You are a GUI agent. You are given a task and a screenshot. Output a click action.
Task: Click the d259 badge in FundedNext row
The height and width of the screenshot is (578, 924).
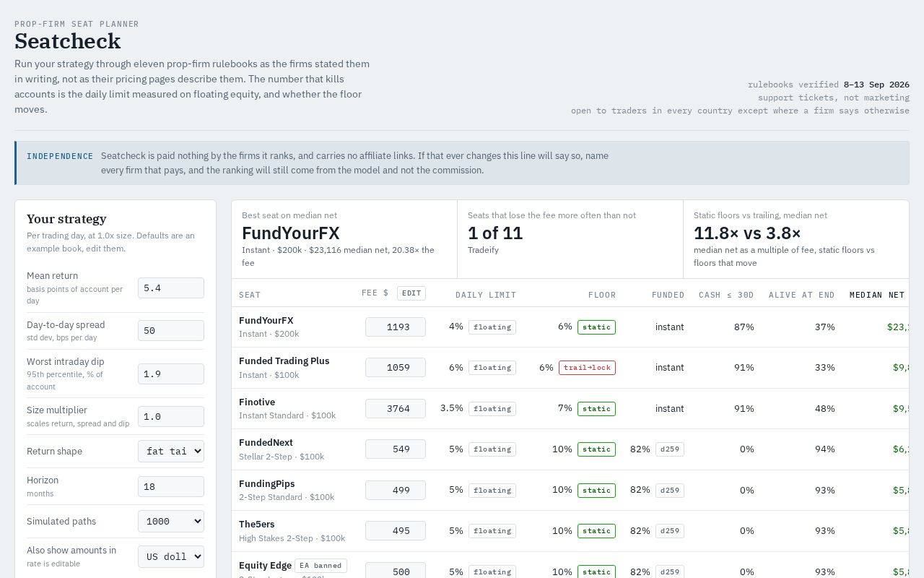pos(670,449)
